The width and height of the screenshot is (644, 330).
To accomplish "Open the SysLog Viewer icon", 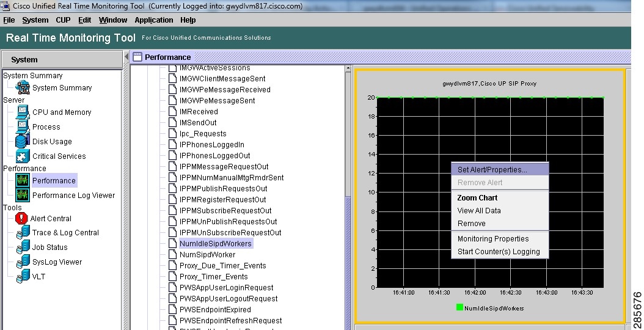I will click(x=23, y=262).
